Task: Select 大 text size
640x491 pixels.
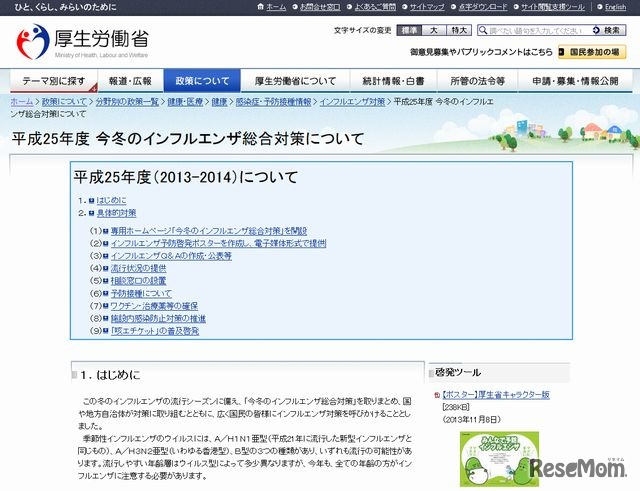Action: click(x=434, y=30)
